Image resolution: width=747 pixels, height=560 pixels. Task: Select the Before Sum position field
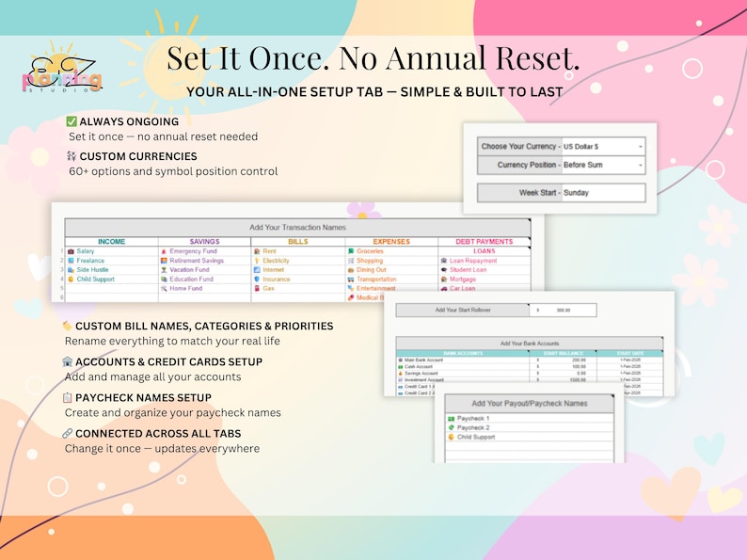coord(603,165)
